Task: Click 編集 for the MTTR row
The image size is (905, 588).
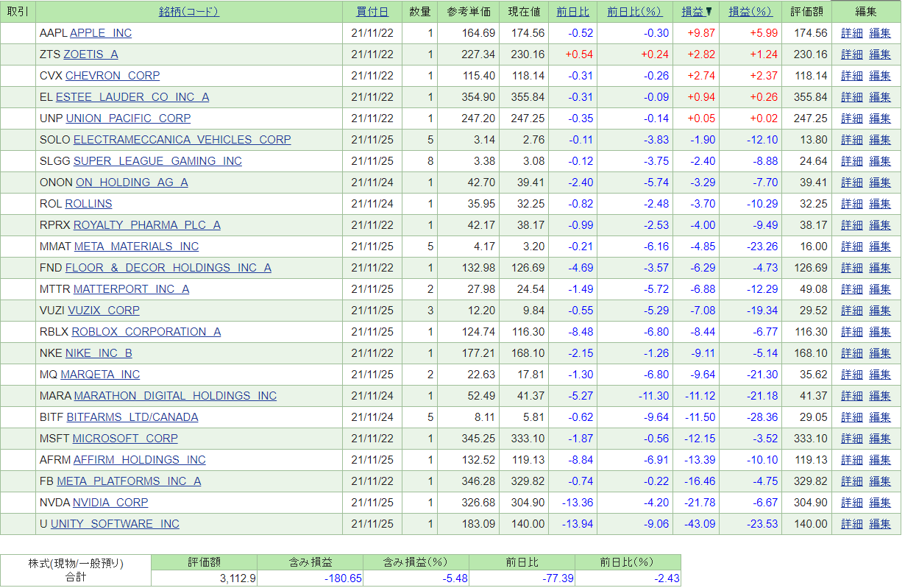Action: coord(880,289)
